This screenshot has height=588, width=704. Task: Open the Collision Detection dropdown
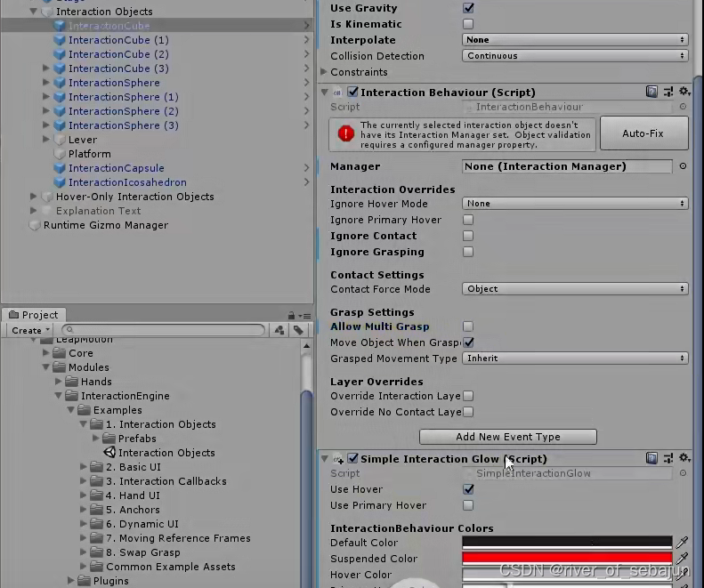pyautogui.click(x=575, y=56)
